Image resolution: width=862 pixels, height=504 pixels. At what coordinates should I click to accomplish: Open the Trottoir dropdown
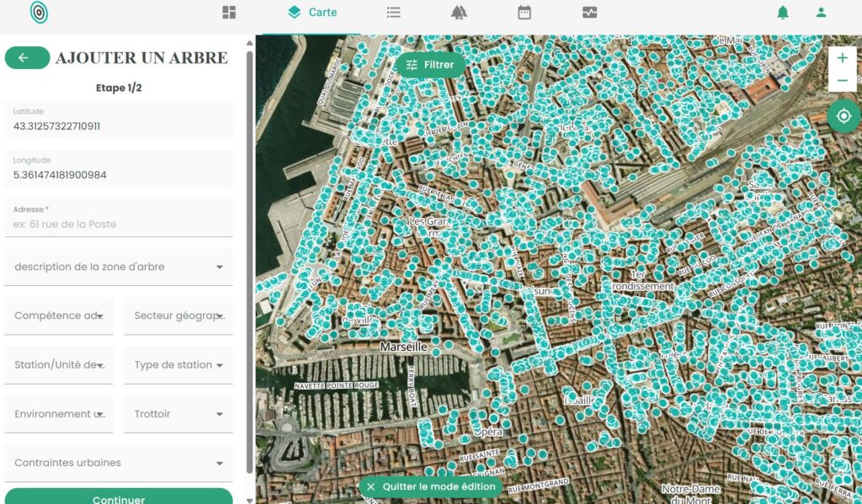178,414
